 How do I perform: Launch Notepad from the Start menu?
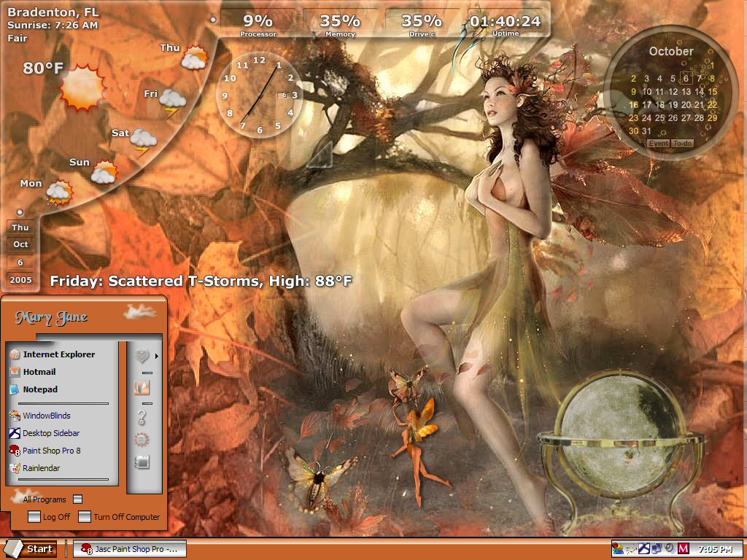[34, 389]
